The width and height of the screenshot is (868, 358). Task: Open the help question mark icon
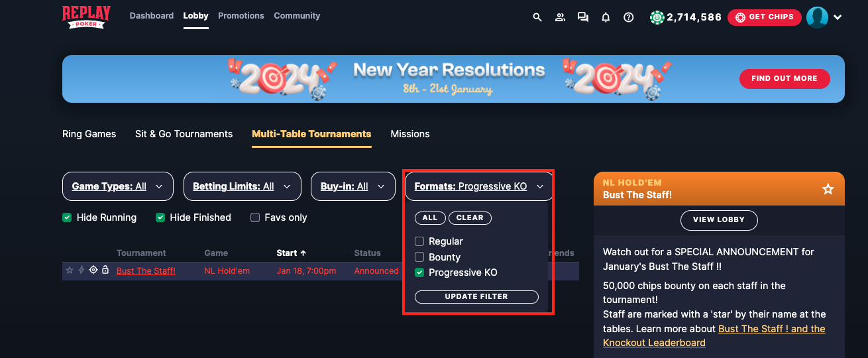click(629, 17)
